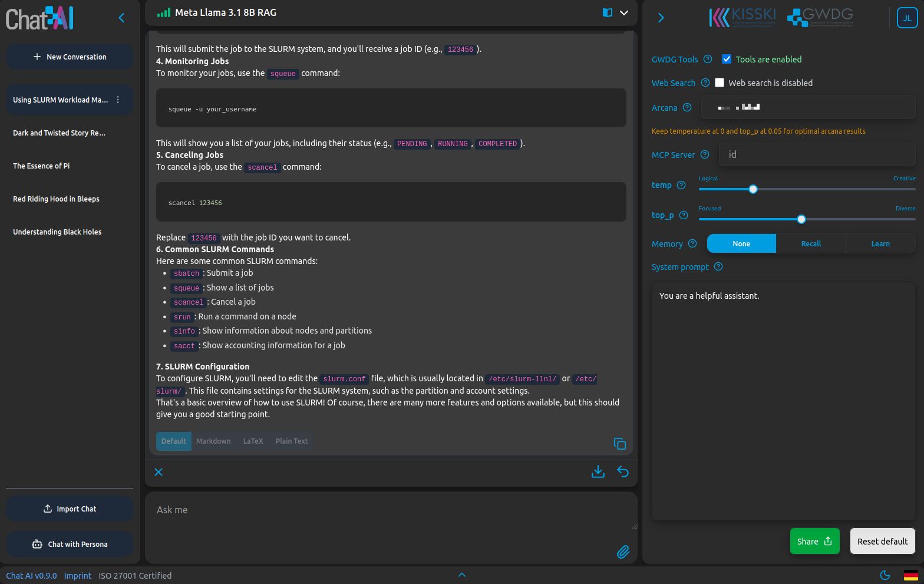
Task: Download conversation using the download icon
Action: 598,471
